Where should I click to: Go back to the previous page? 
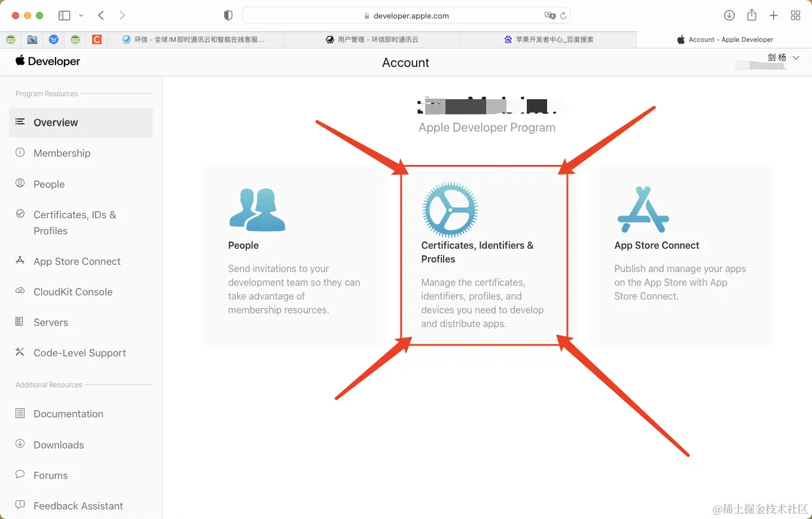(x=101, y=16)
